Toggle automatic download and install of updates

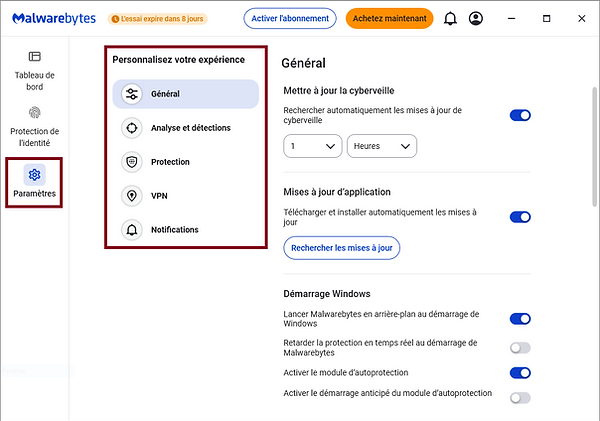pyautogui.click(x=520, y=217)
